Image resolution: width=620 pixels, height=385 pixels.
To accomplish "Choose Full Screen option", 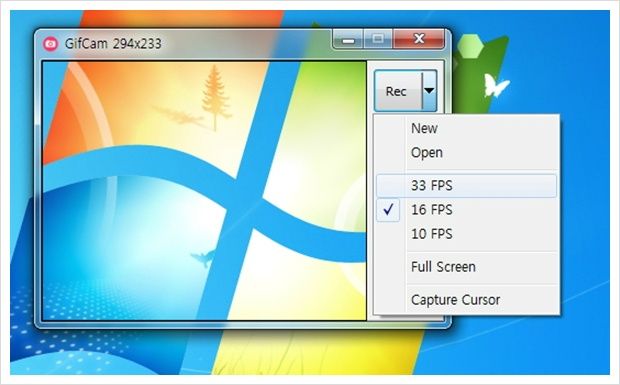I will point(467,267).
